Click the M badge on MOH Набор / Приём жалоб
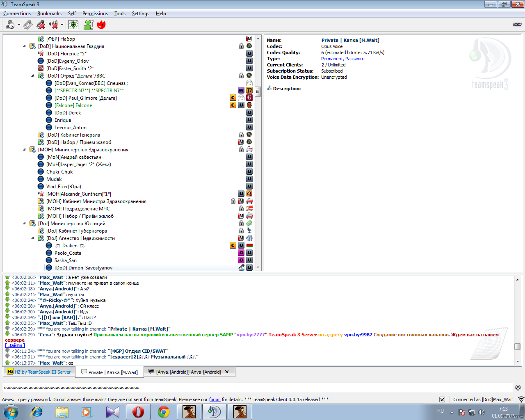525x420 pixels. click(241, 216)
